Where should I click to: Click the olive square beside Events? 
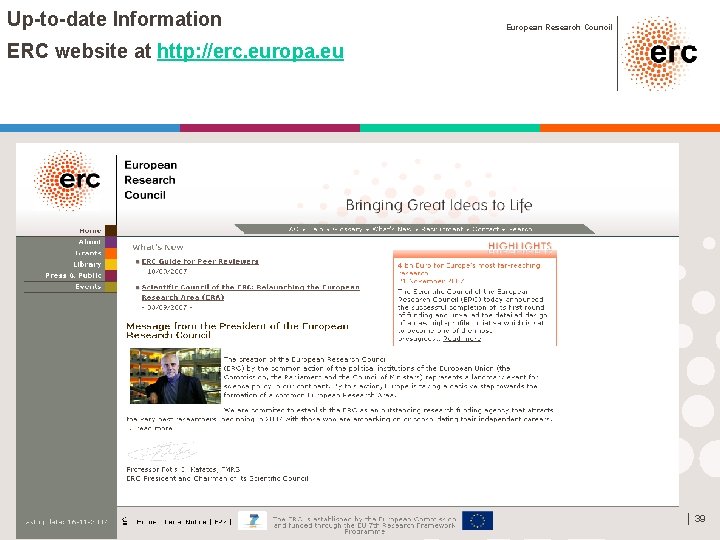[x=111, y=287]
